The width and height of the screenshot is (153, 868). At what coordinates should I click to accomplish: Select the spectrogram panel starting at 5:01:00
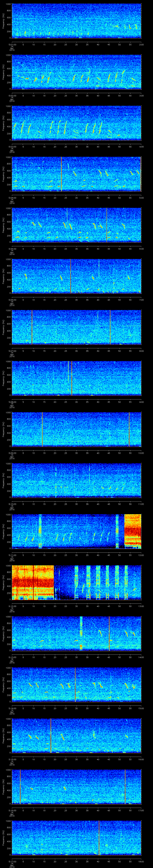coord(76,21)
